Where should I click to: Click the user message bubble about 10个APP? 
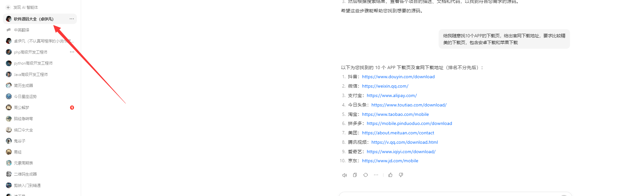click(504, 39)
